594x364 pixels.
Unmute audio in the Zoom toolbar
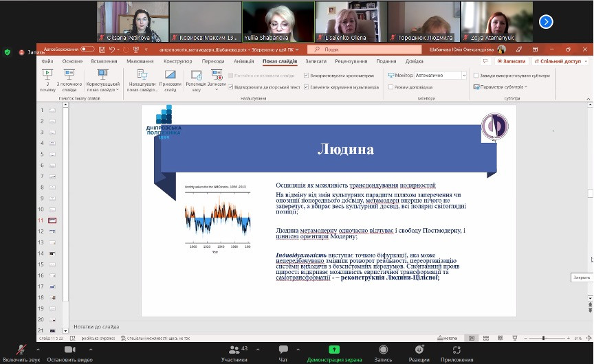click(22, 352)
